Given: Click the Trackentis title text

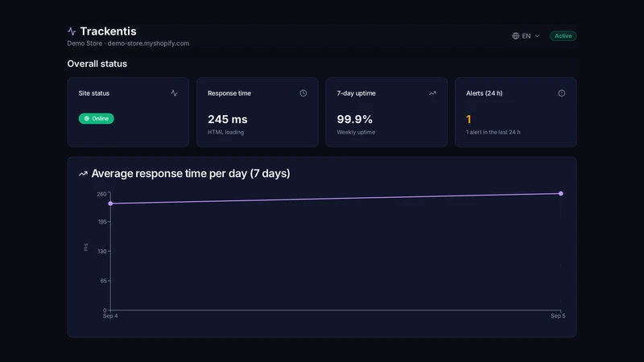Looking at the screenshot, I should coord(108,31).
